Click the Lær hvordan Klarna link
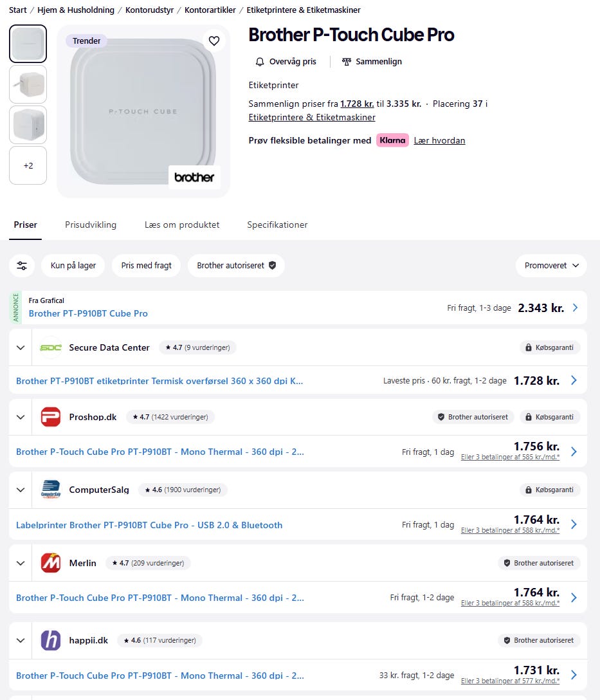 [439, 140]
